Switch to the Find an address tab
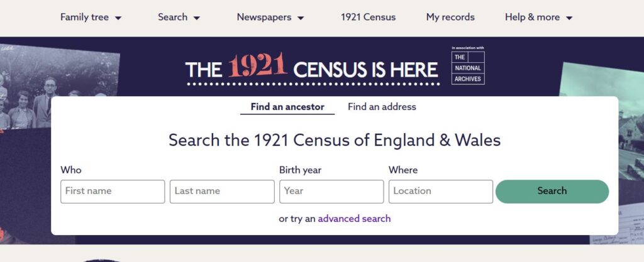The width and height of the screenshot is (644, 262). (382, 107)
